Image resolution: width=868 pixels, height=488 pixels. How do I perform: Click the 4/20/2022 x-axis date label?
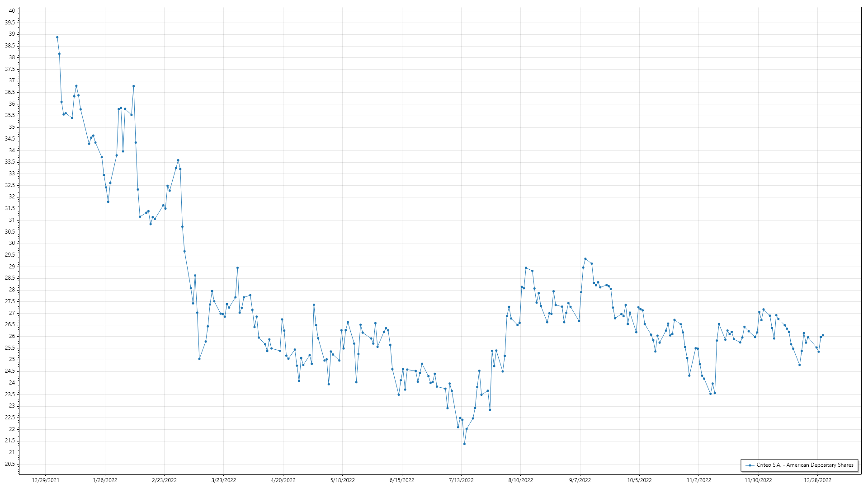(283, 480)
